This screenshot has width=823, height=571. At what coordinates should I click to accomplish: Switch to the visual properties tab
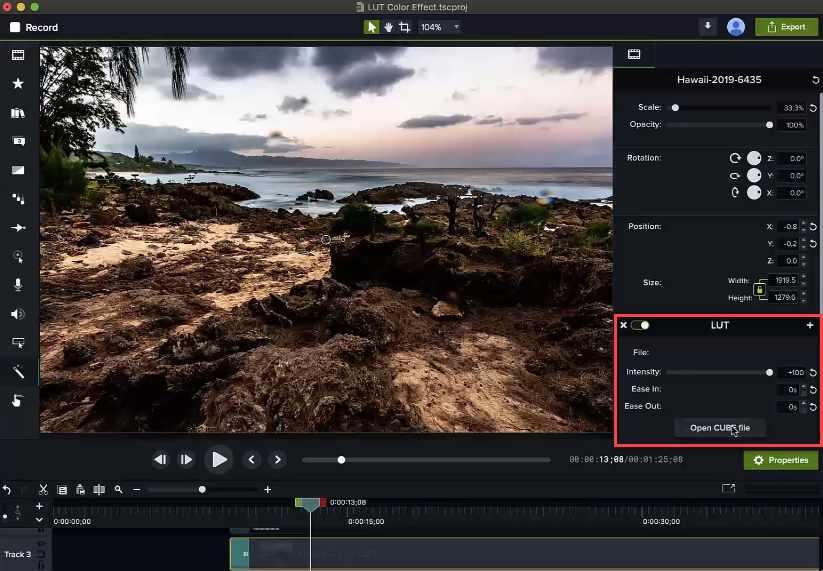pos(633,54)
